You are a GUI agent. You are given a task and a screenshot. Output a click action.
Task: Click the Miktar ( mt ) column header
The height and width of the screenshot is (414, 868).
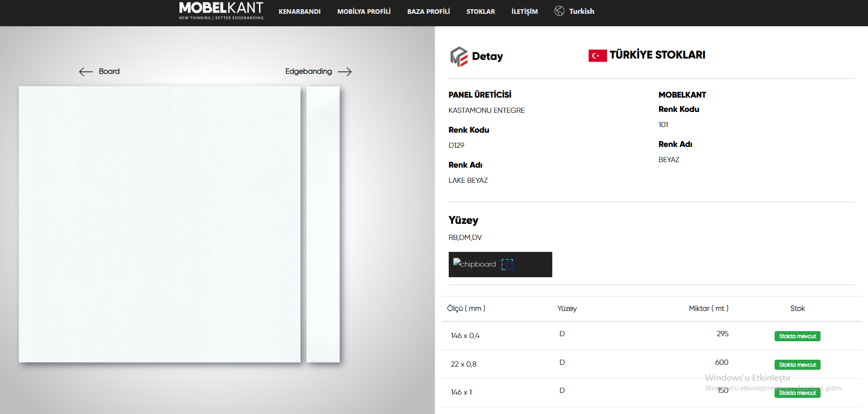click(x=709, y=309)
